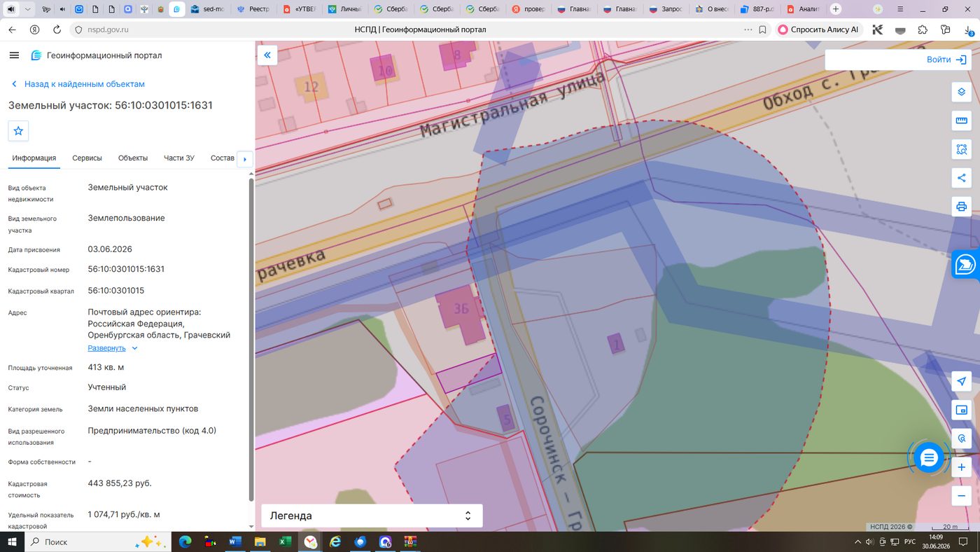
Task: Show hidden system tray icons
Action: click(x=858, y=541)
